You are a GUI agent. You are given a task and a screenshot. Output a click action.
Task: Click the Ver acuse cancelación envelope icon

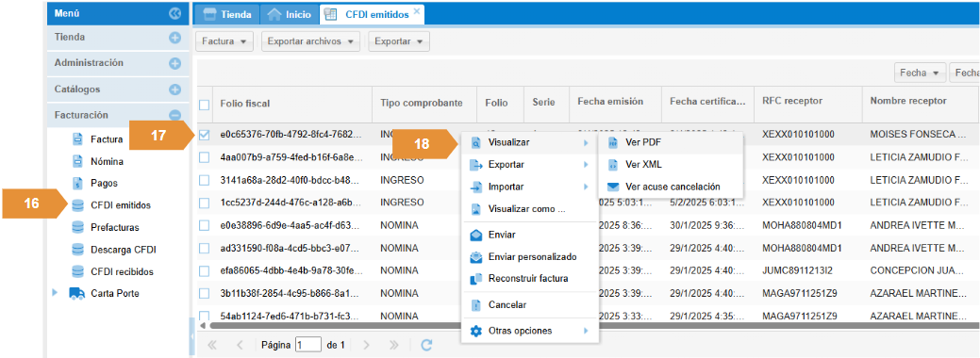[x=613, y=187]
